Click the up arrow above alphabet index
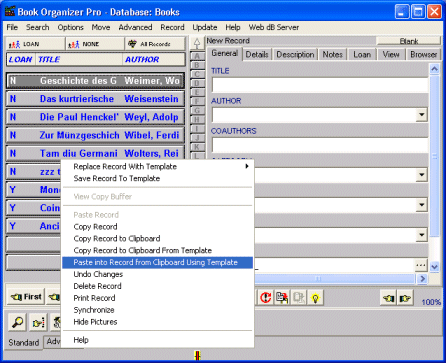 pos(197,43)
